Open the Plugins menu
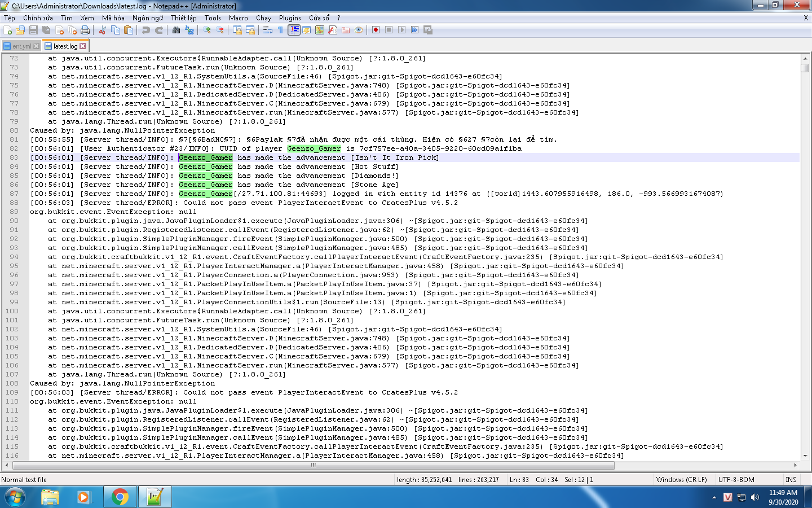This screenshot has height=508, width=812. click(290, 18)
